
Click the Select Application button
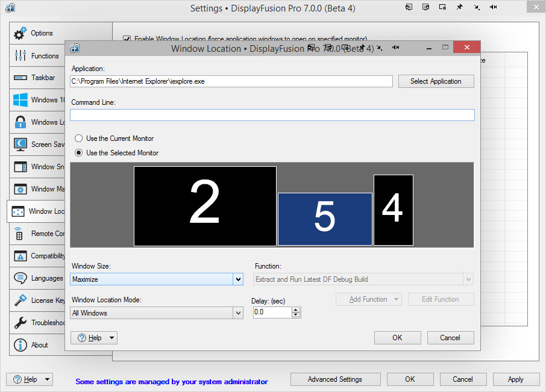(436, 81)
